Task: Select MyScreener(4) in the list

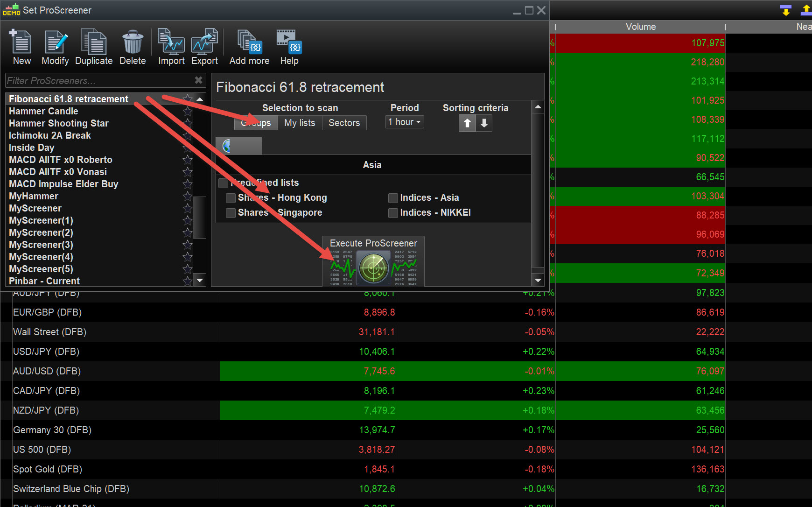Action: (x=94, y=257)
